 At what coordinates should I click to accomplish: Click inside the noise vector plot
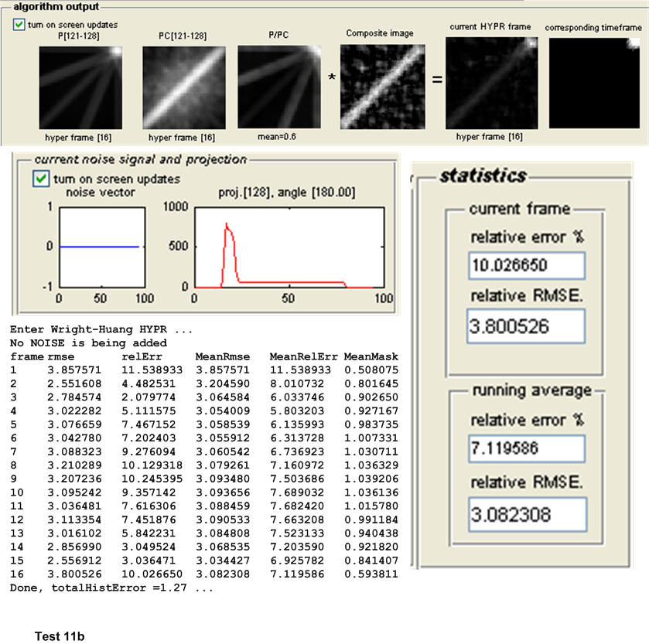point(99,247)
